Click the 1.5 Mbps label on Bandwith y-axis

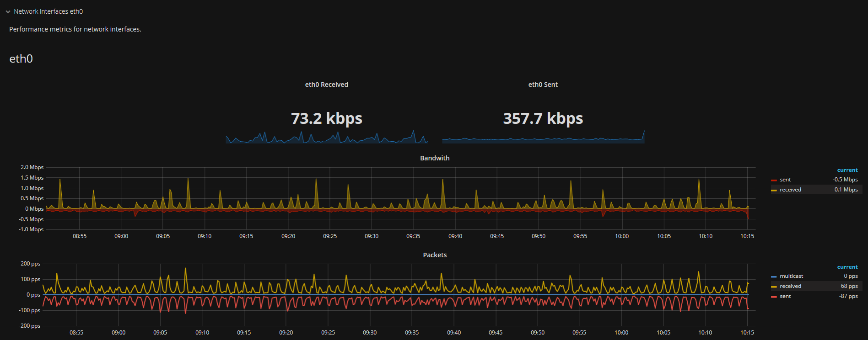click(32, 178)
